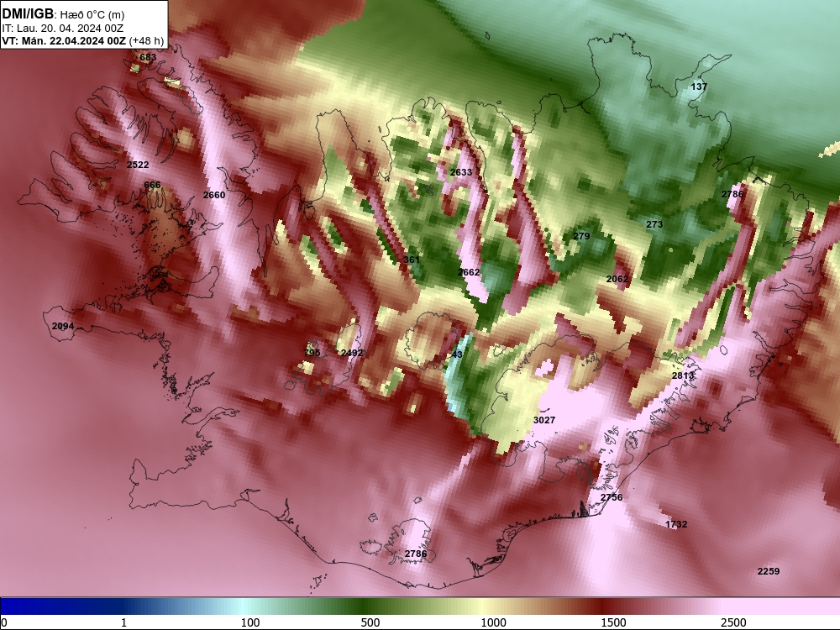This screenshot has width=840, height=630.
Task: Click the color scale label 500
Action: coord(370,622)
